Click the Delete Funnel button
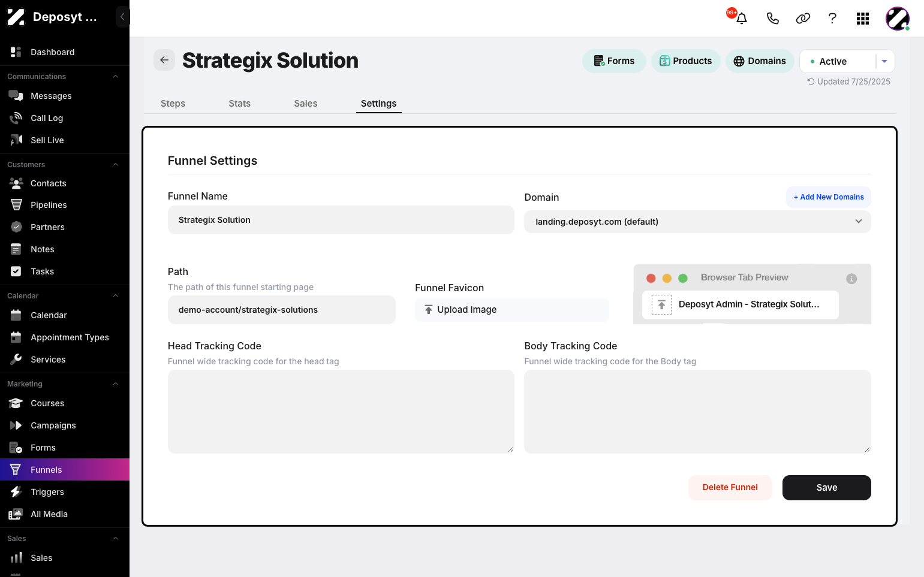 tap(730, 488)
